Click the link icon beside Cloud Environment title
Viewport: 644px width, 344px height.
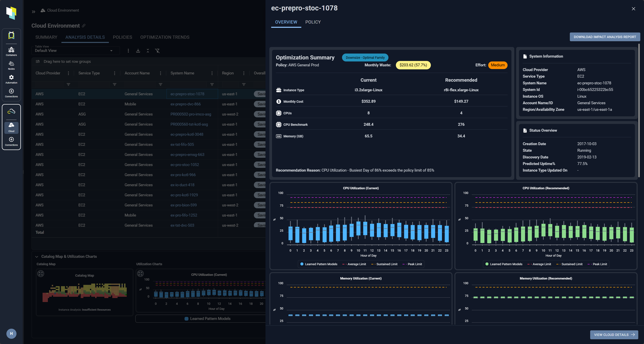tap(84, 26)
